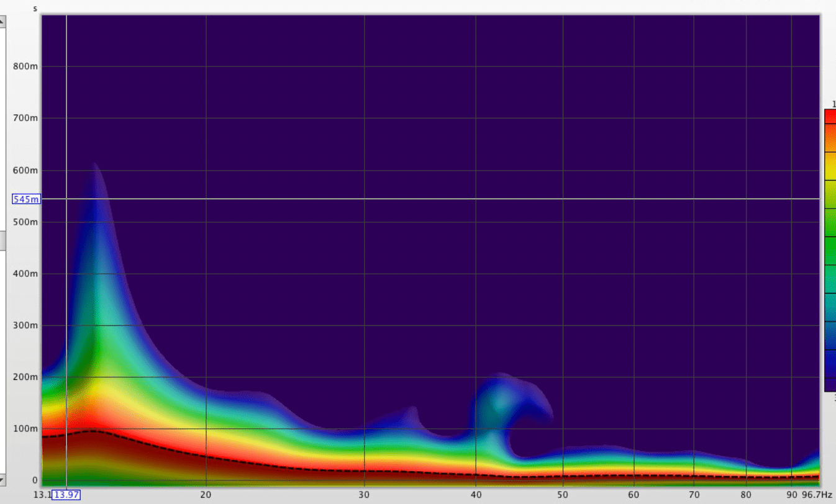Click the 80 Hz frequency axis label
This screenshot has height=504, width=836.
pos(746,495)
